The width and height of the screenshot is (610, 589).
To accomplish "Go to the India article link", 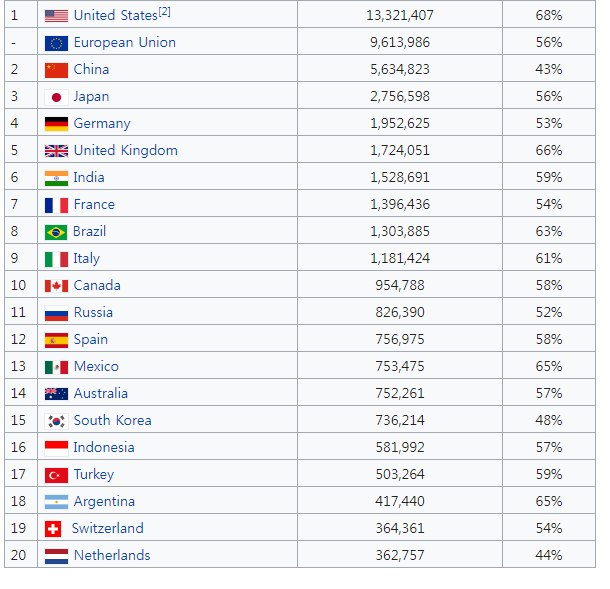I will point(89,177).
